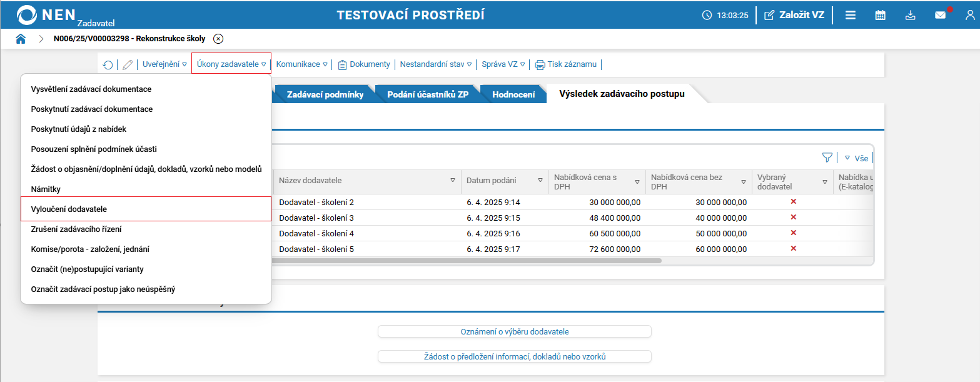Select the pencil edit icon

pyautogui.click(x=127, y=64)
